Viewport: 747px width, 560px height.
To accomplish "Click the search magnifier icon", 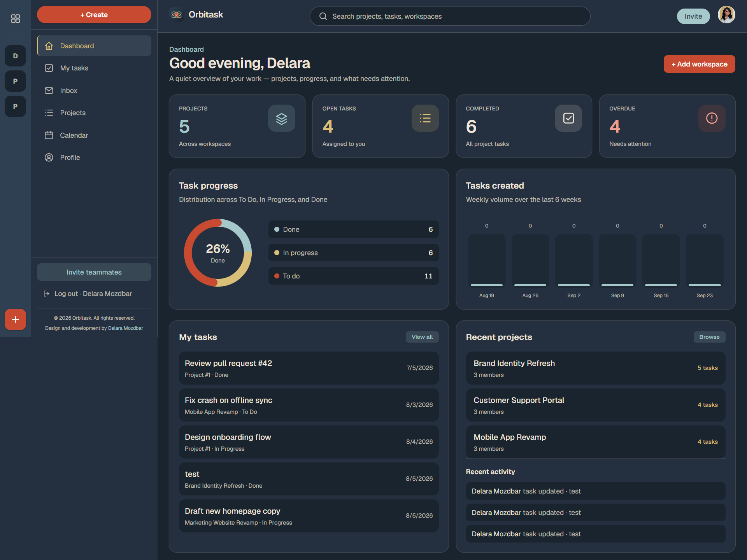I will [x=323, y=16].
